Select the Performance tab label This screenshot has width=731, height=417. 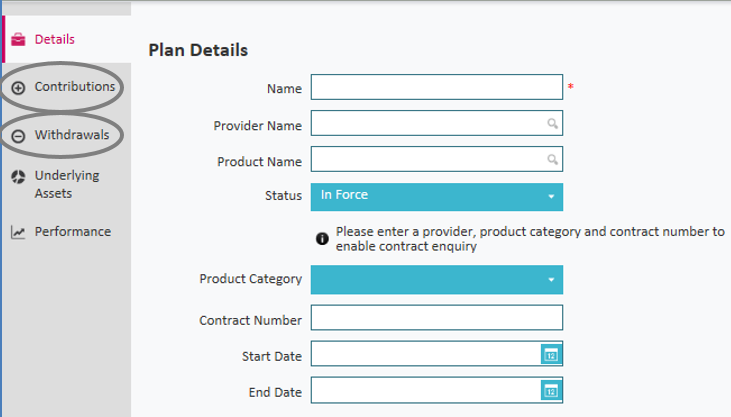(x=73, y=232)
